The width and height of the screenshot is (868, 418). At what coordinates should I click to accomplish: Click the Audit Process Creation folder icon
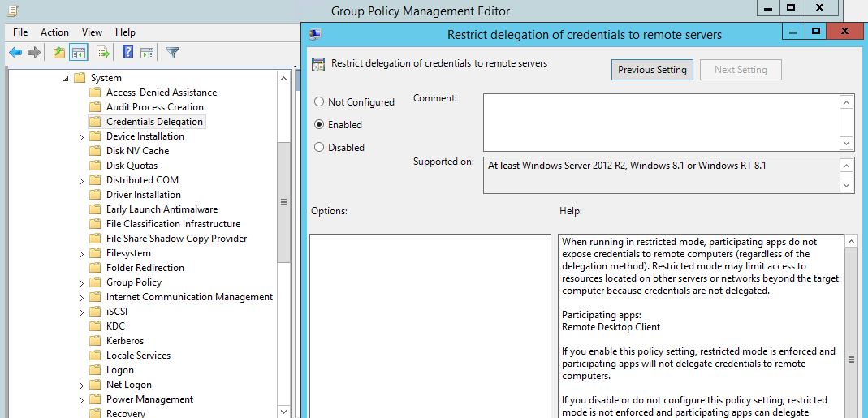point(95,107)
